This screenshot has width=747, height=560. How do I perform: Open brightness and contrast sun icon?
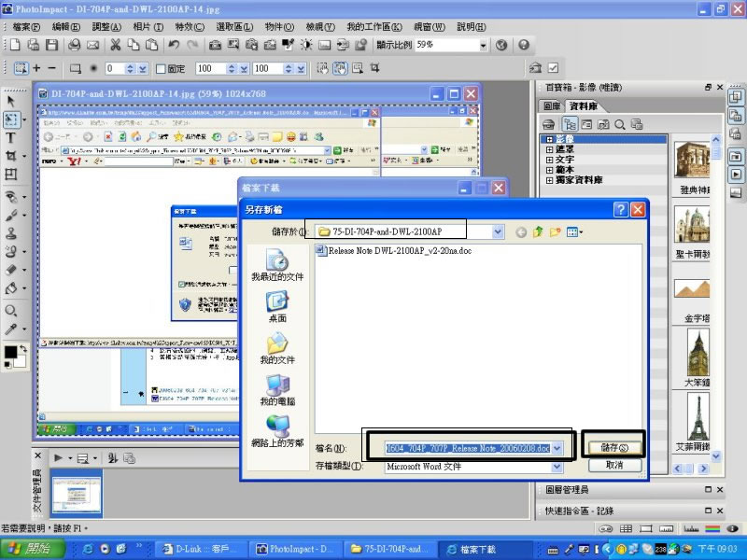click(306, 45)
